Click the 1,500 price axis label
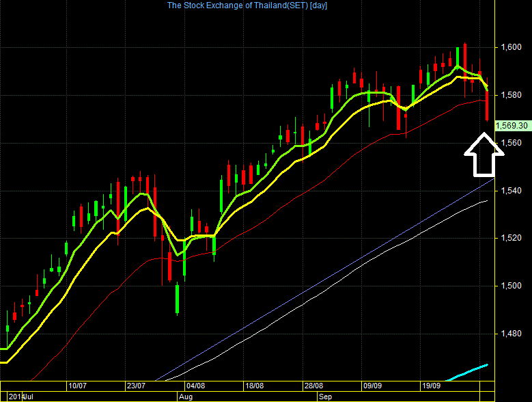The image size is (532, 402). (512, 286)
